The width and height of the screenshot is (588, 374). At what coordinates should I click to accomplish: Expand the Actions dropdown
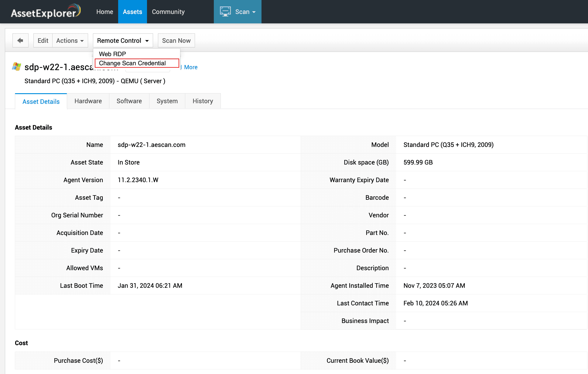70,40
